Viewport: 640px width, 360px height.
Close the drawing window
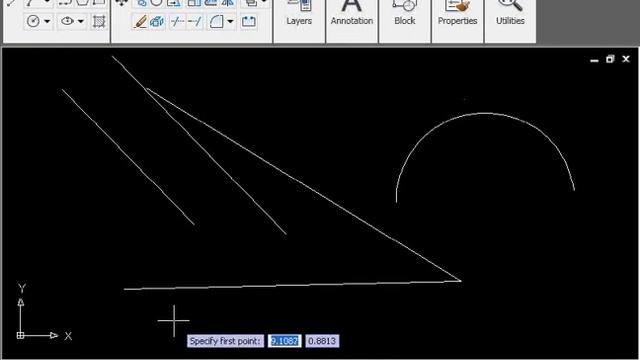click(626, 60)
